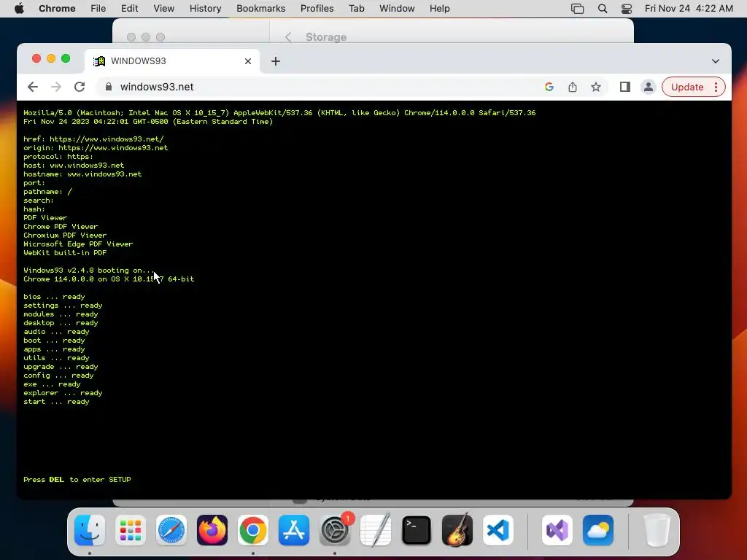Image resolution: width=747 pixels, height=560 pixels.
Task: Open Stage Manager icon in menu bar
Action: click(x=578, y=8)
